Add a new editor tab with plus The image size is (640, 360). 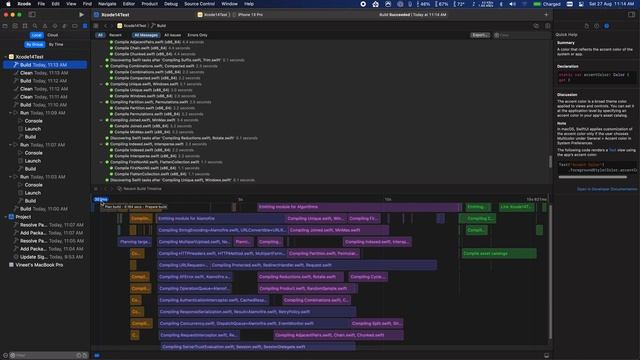(x=546, y=15)
